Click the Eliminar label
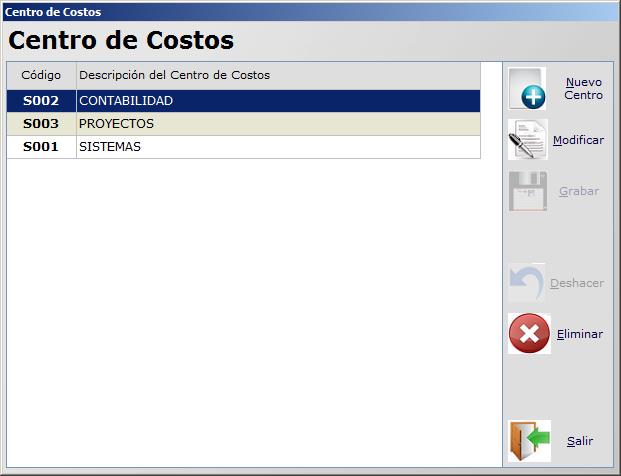The height and width of the screenshot is (476, 621). point(580,334)
